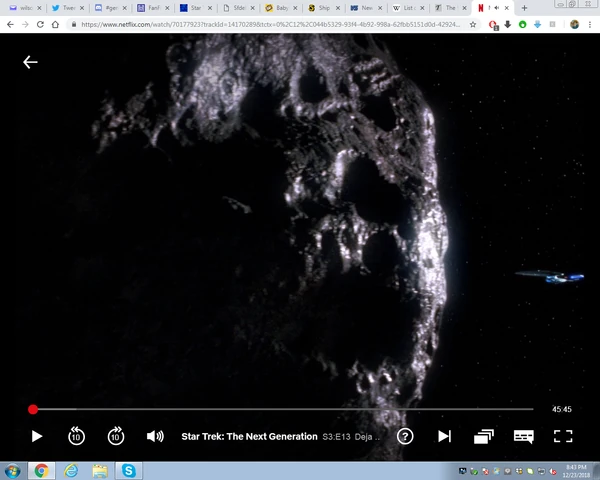Open the Chrome three-dot menu

[590, 24]
